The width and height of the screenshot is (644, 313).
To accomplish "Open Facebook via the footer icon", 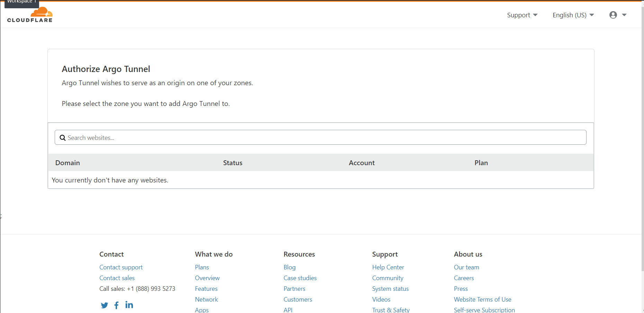I will (x=116, y=305).
